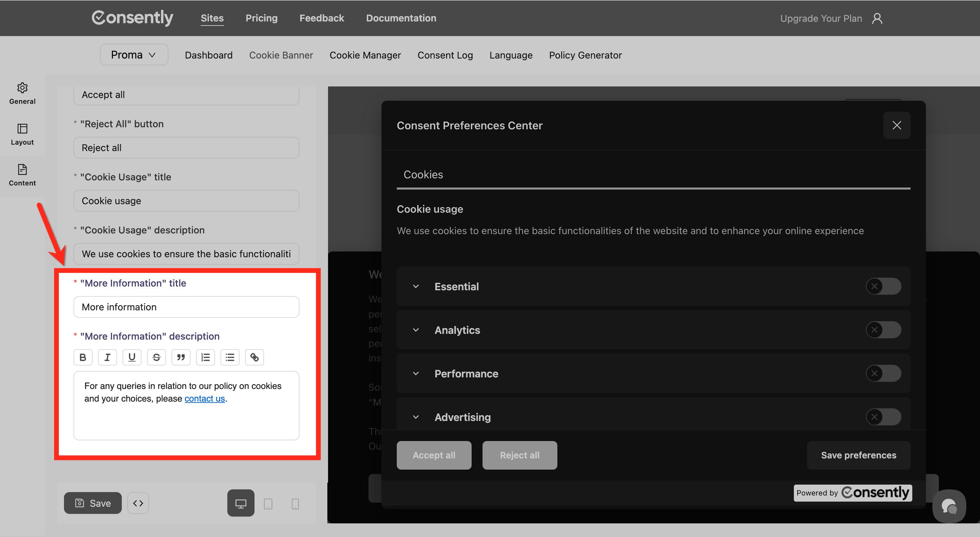Turn on the Advertising cookies switch
Screen dimensions: 980x537
click(883, 417)
